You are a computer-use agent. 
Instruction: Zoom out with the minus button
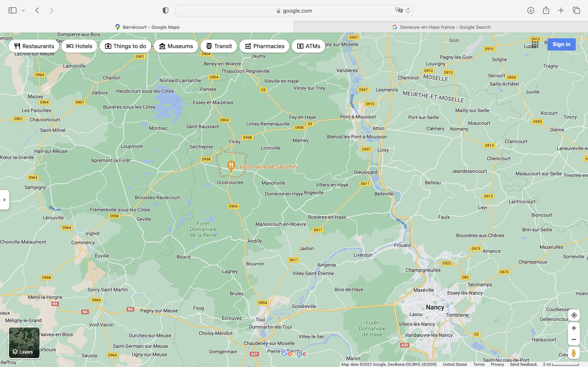click(x=574, y=339)
